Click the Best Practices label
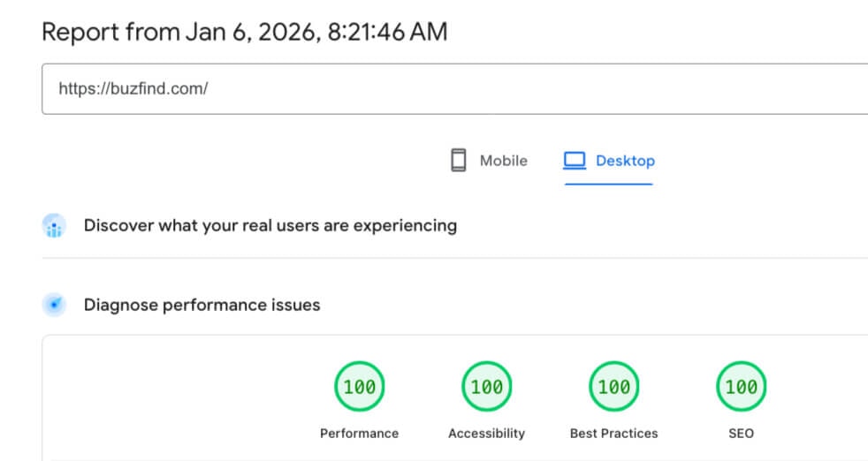The image size is (868, 461). [x=614, y=434]
